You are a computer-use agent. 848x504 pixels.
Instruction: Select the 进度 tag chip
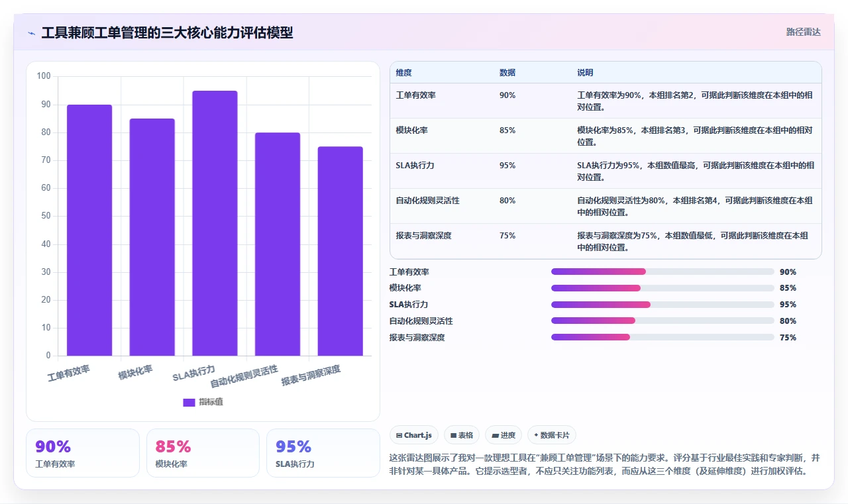503,435
